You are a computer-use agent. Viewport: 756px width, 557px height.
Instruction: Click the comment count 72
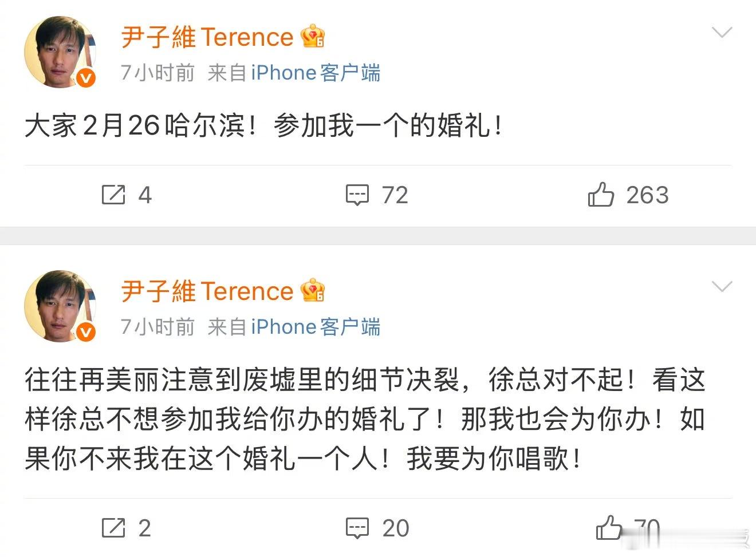(x=394, y=195)
